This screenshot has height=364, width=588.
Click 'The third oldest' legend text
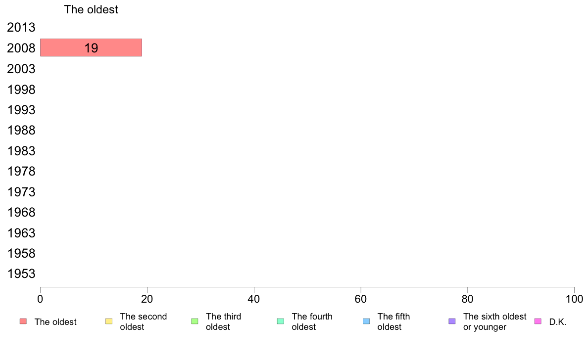pyautogui.click(x=223, y=321)
